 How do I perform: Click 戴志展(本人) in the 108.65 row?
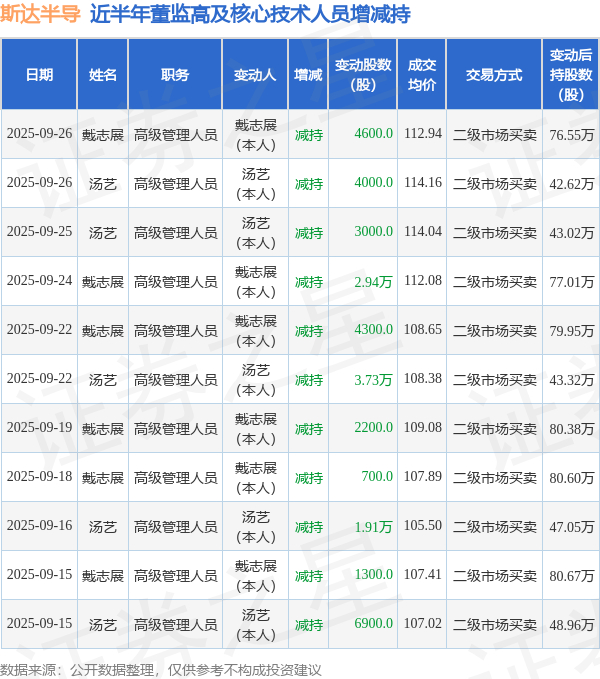coord(255,330)
